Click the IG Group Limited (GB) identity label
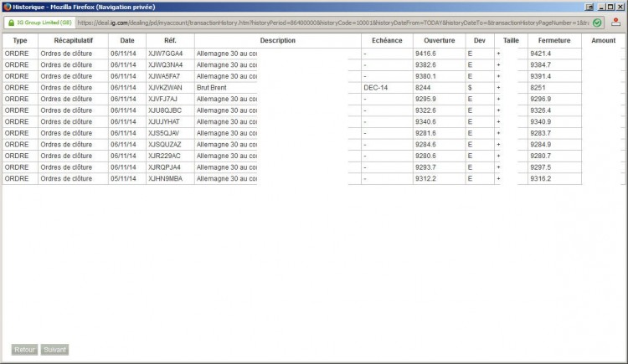This screenshot has width=628, height=364. point(44,23)
